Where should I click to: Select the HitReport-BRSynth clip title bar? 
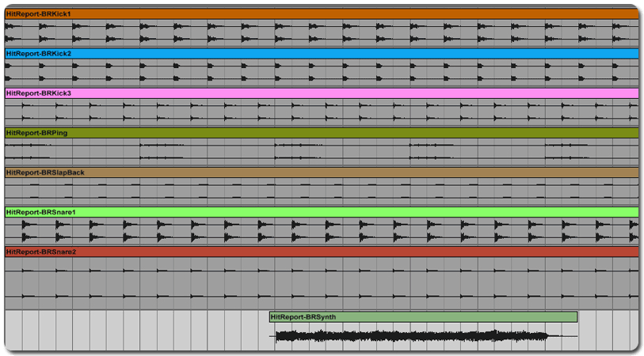pyautogui.click(x=423, y=317)
